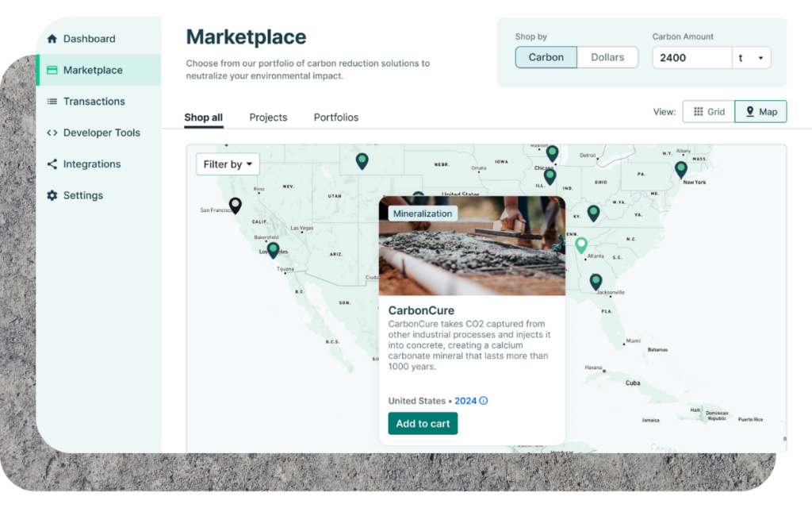812x508 pixels.
Task: Click the 2024 vintage link
Action: (x=465, y=401)
